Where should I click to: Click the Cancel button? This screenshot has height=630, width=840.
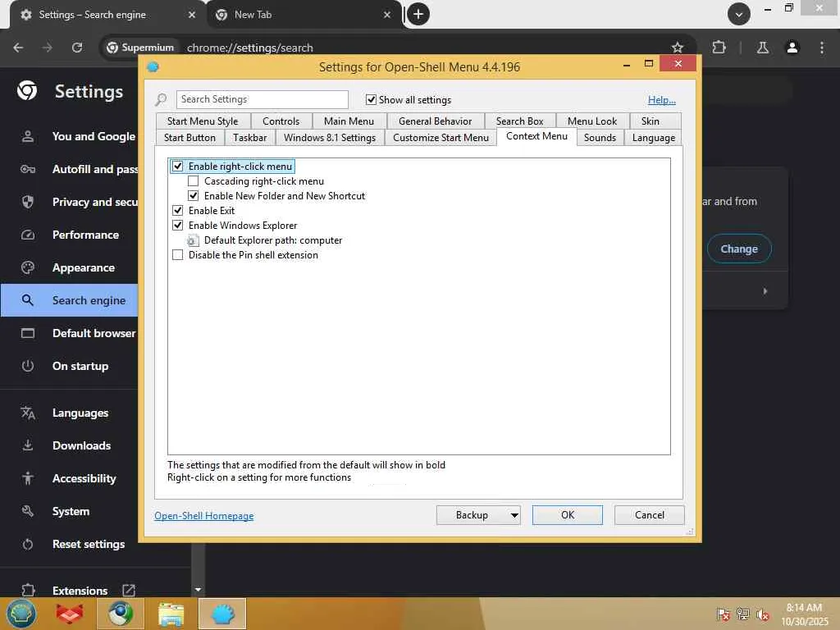point(650,515)
